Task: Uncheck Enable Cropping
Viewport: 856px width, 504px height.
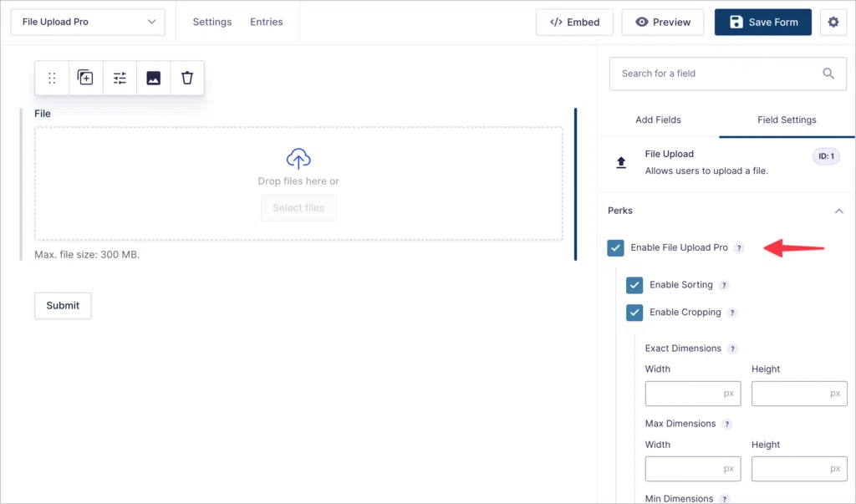Action: [x=634, y=312]
